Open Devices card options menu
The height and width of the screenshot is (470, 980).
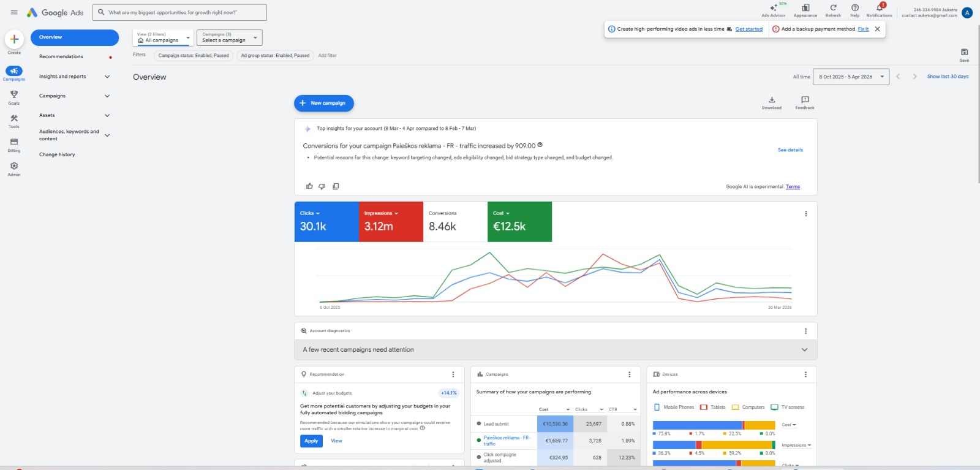(806, 374)
